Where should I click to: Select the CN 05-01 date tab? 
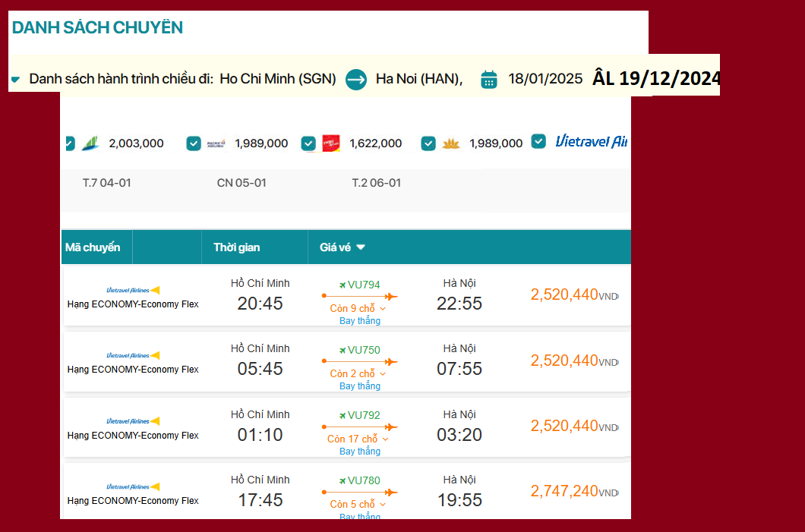[x=241, y=182]
